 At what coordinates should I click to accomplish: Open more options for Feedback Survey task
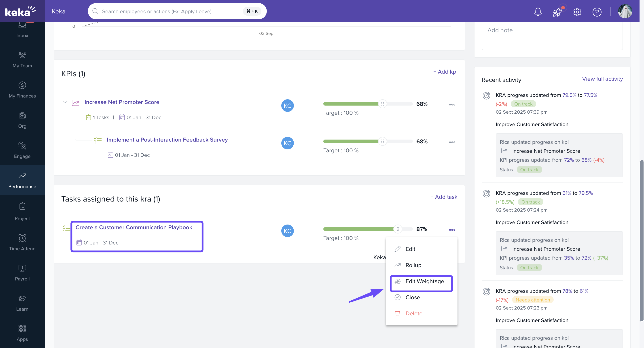tap(452, 142)
